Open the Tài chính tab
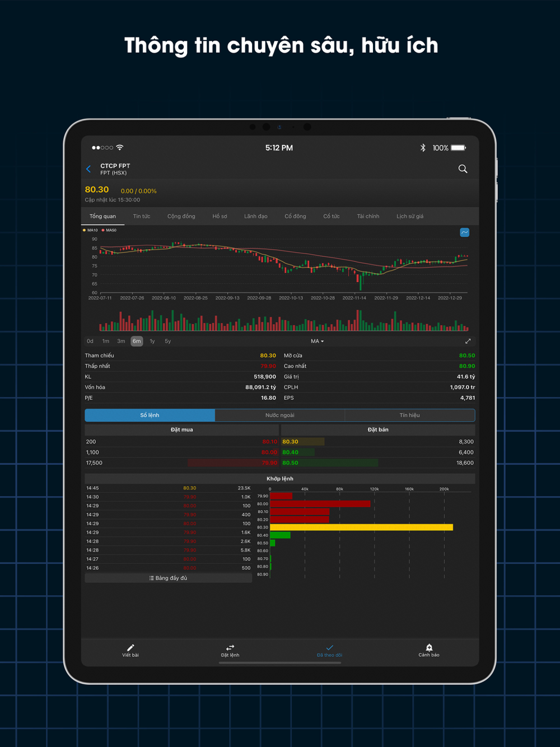The height and width of the screenshot is (747, 560). click(x=368, y=216)
